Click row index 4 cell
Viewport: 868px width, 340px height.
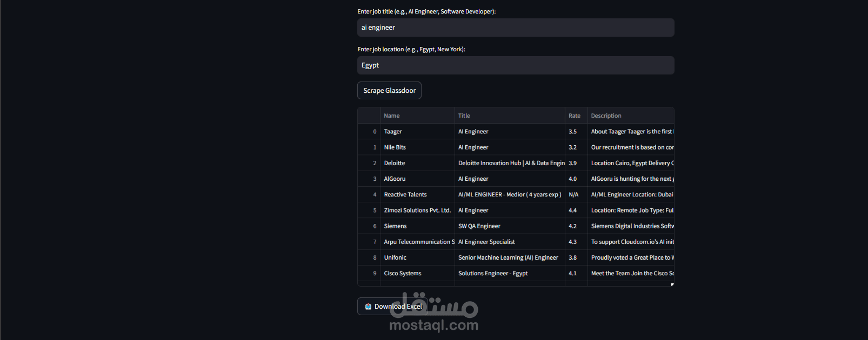[369, 194]
